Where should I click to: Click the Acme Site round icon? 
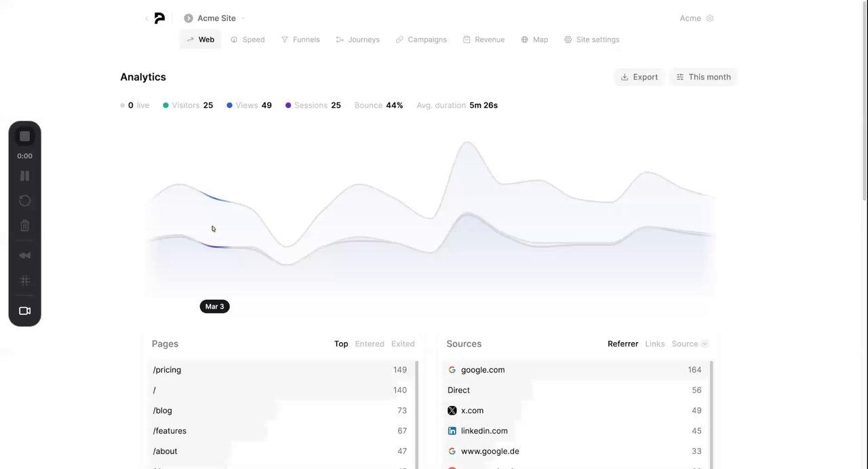point(189,18)
